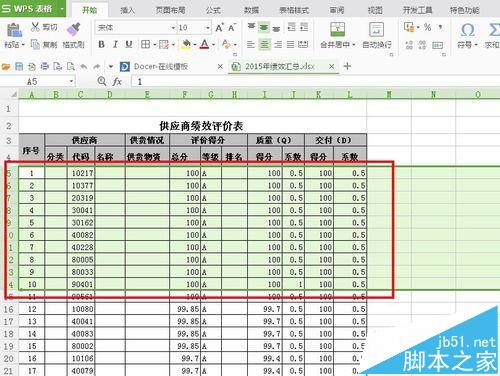This screenshot has height=376, width=500.
Task: Open the font size dropdown arrow
Action: pos(208,28)
